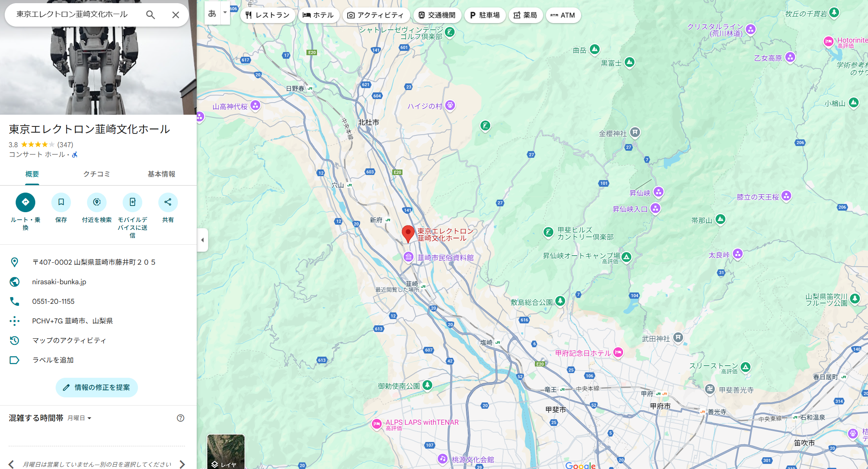Image resolution: width=868 pixels, height=469 pixels.
Task: Click the 乙女高原 marker
Action: 790,58
